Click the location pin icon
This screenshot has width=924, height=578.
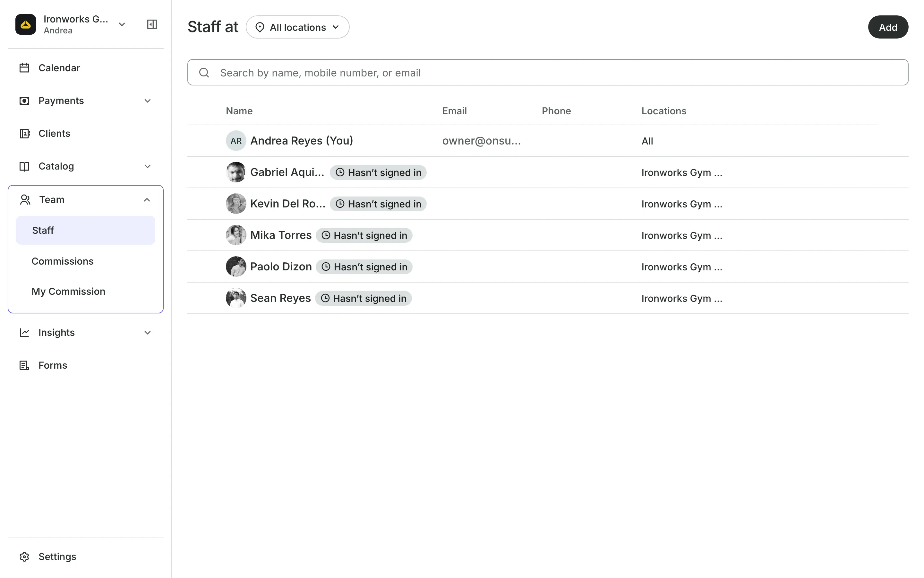coord(260,27)
